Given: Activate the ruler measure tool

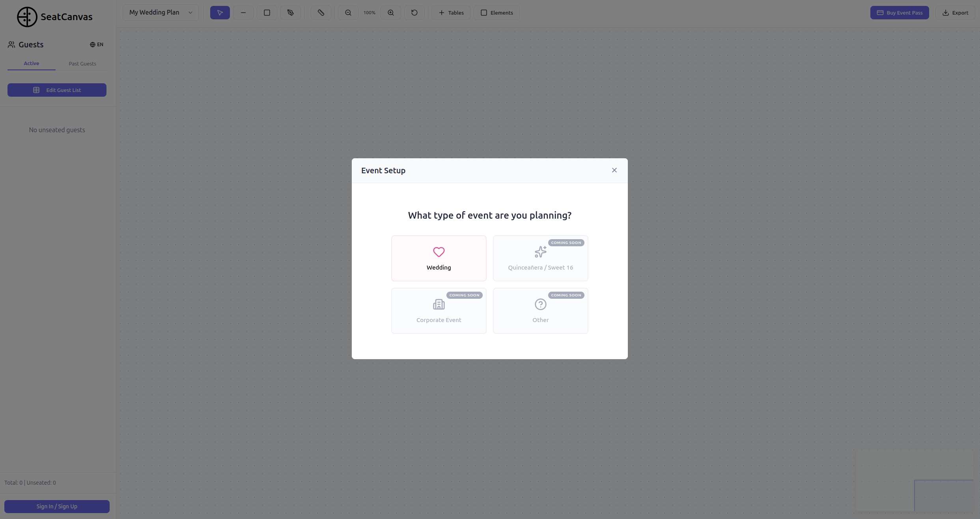Looking at the screenshot, I should coord(321,13).
